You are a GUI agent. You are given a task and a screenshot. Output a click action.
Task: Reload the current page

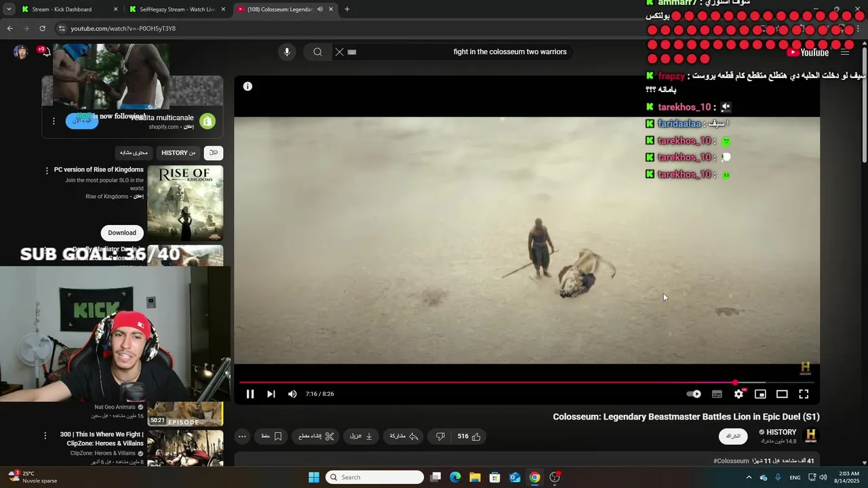[42, 28]
